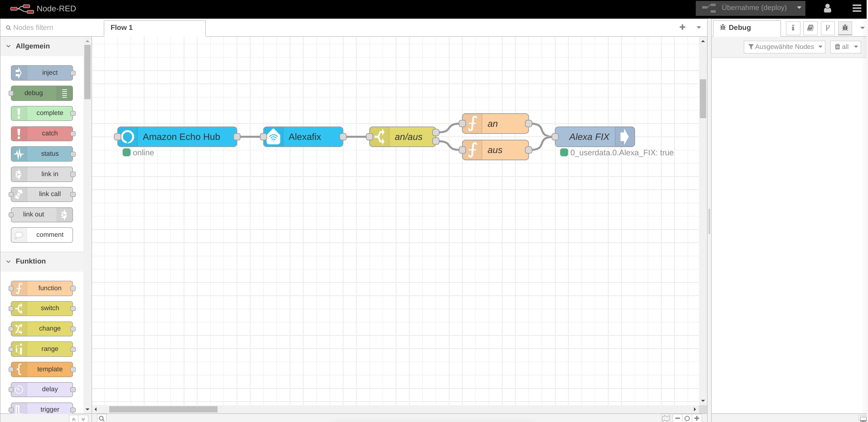Pick the complete node from palette
This screenshot has height=422, width=868.
[x=42, y=113]
